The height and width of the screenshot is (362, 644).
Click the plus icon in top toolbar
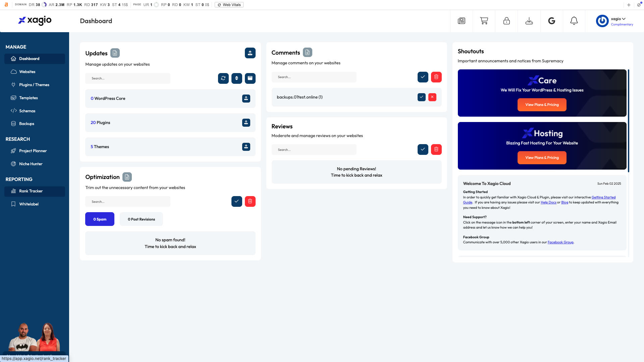(629, 5)
